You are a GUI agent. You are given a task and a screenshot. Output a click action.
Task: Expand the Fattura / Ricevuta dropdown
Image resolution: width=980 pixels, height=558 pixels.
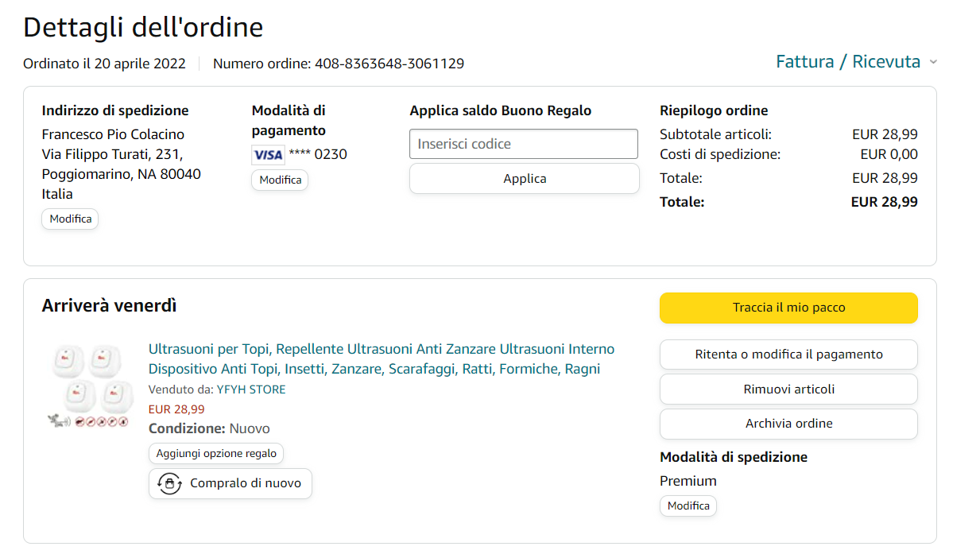(856, 62)
